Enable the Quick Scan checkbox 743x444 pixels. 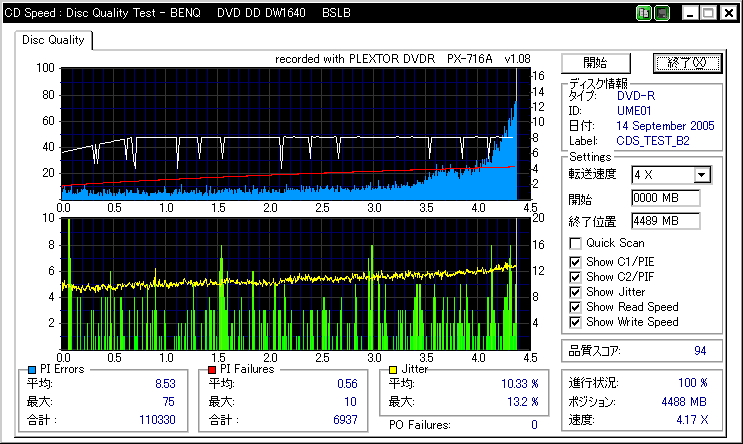575,244
